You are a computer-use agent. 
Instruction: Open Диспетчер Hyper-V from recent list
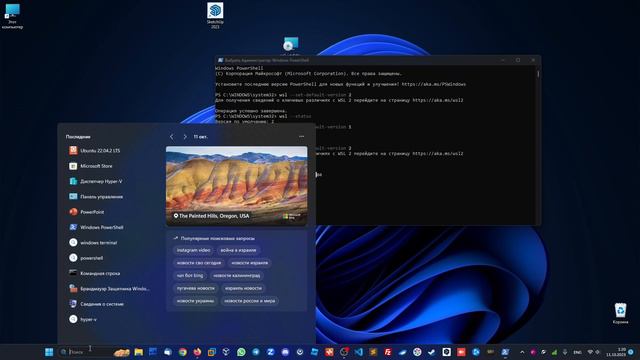point(111,181)
